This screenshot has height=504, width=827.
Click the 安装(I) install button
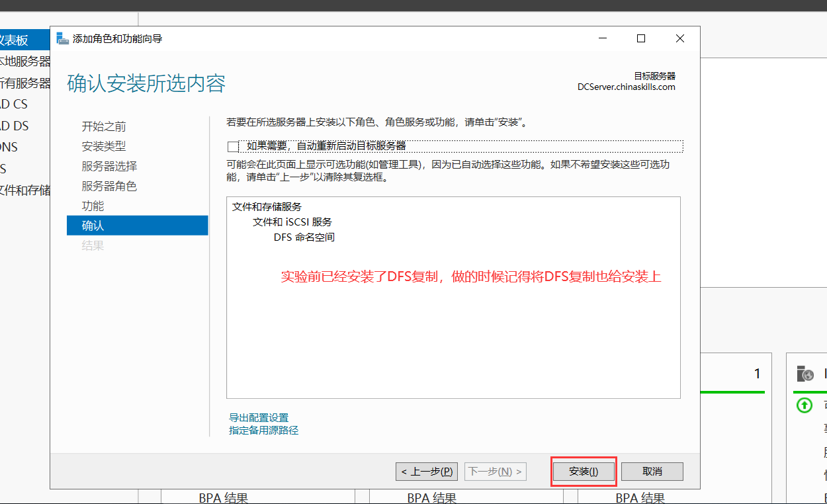pos(584,472)
